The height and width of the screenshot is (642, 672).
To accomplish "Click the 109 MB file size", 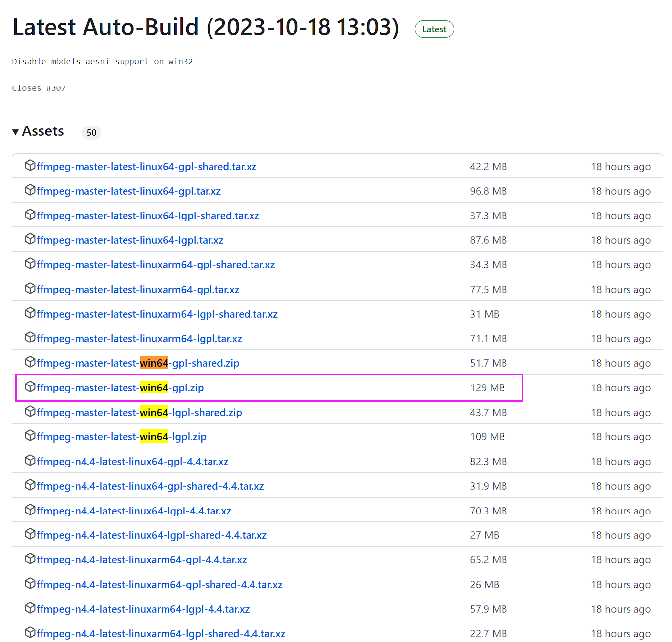I will pyautogui.click(x=488, y=437).
